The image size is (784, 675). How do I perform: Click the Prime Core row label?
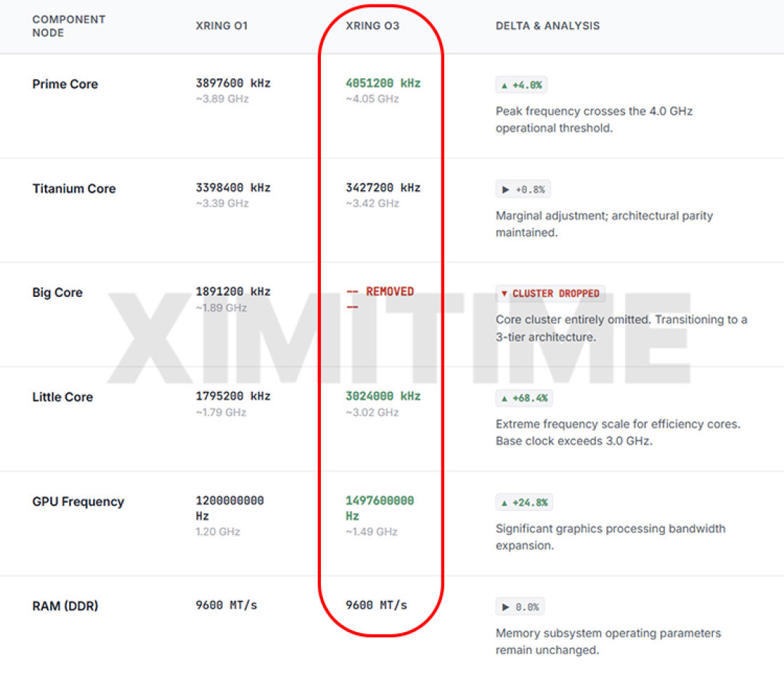coord(65,84)
